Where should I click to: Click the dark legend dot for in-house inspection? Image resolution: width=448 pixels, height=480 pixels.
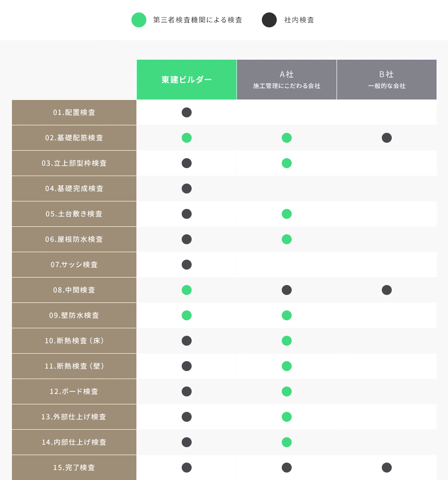(x=269, y=20)
